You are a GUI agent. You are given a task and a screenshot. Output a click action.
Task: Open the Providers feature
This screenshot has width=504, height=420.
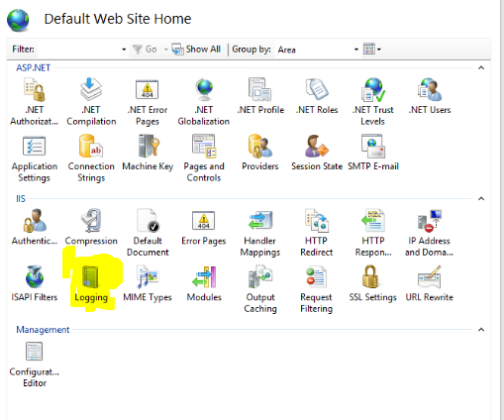(260, 153)
